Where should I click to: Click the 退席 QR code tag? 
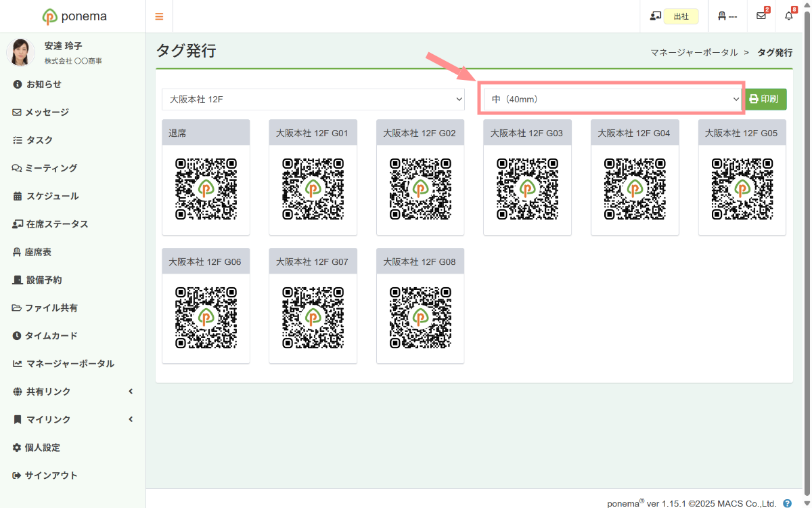point(206,189)
